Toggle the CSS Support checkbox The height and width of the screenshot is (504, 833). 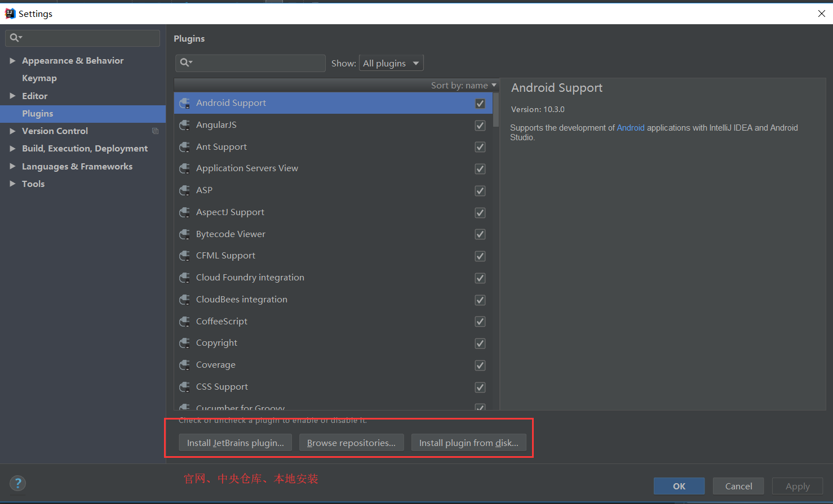[480, 387]
